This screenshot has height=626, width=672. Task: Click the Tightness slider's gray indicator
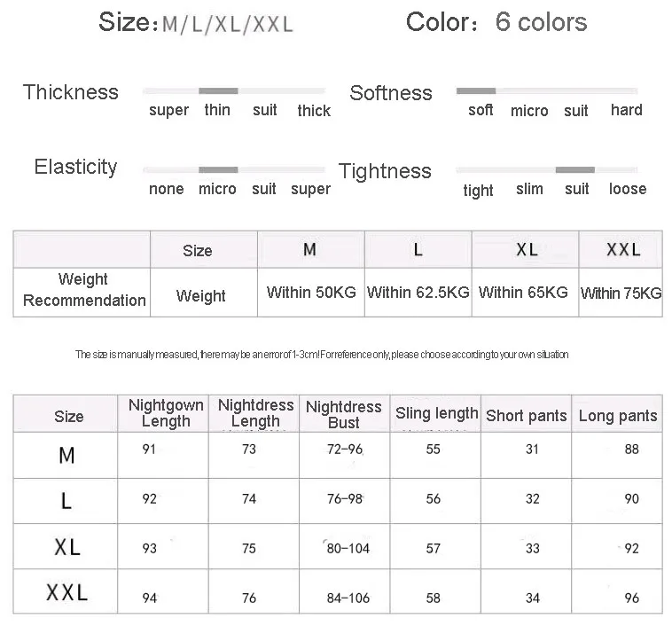pyautogui.click(x=575, y=168)
